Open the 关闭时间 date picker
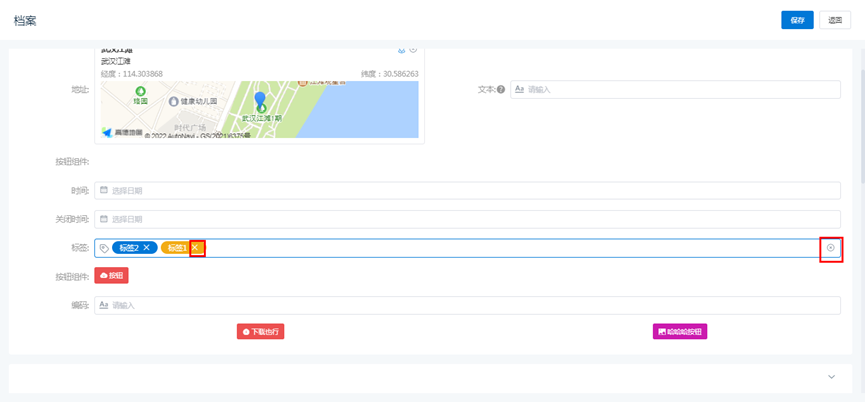The image size is (865, 402). pyautogui.click(x=467, y=219)
